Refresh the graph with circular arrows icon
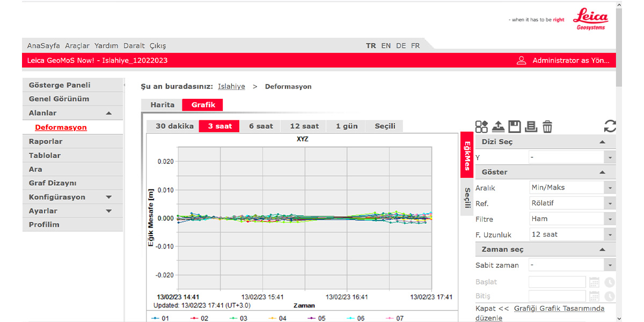This screenshot has width=644, height=322. click(610, 127)
